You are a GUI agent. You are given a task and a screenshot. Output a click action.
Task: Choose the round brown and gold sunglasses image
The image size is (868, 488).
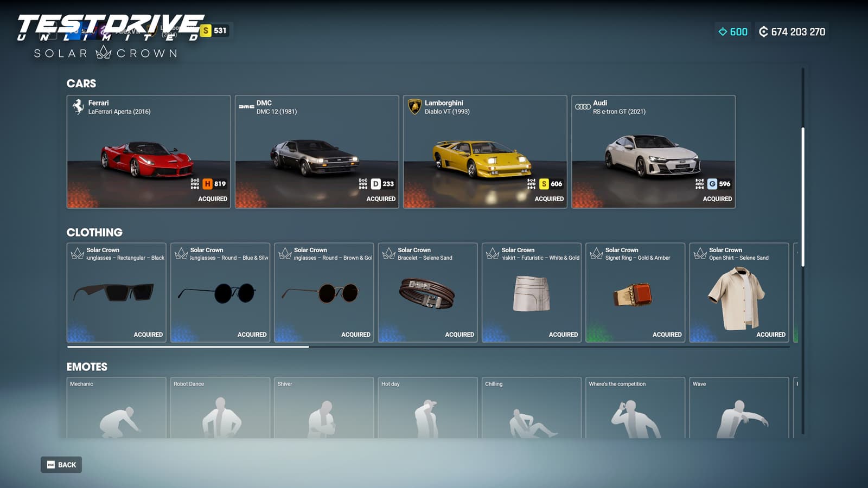(321, 293)
